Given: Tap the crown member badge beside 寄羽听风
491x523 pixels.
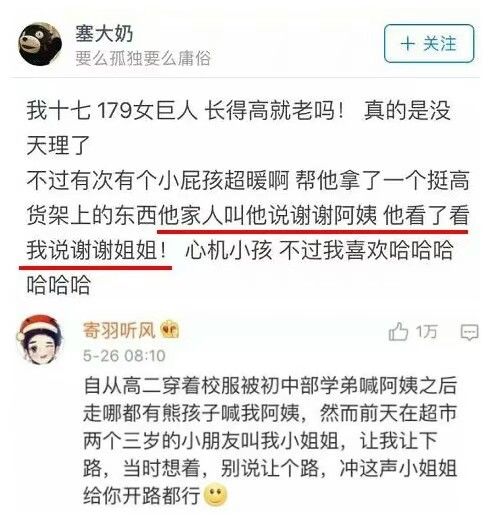Looking at the screenshot, I should click(170, 330).
